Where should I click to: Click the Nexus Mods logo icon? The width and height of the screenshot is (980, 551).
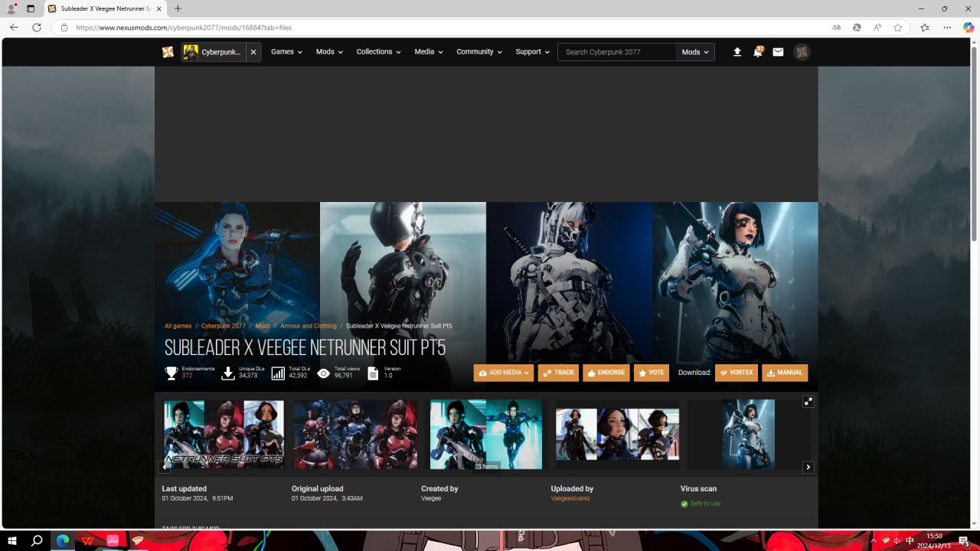(x=168, y=52)
